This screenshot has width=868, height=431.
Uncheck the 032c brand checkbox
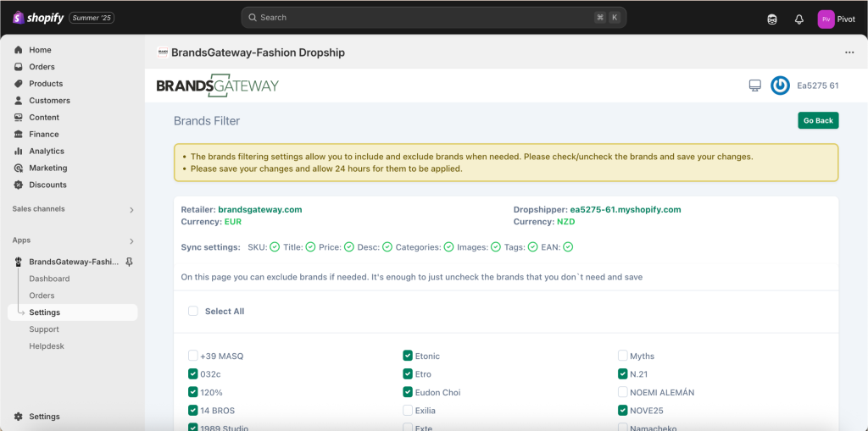tap(192, 374)
